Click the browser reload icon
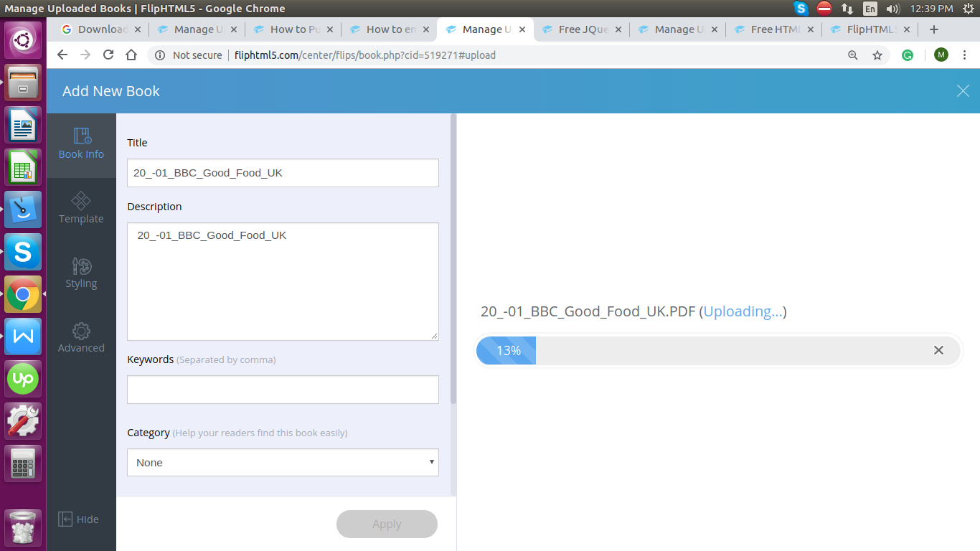The width and height of the screenshot is (980, 551). 108,55
